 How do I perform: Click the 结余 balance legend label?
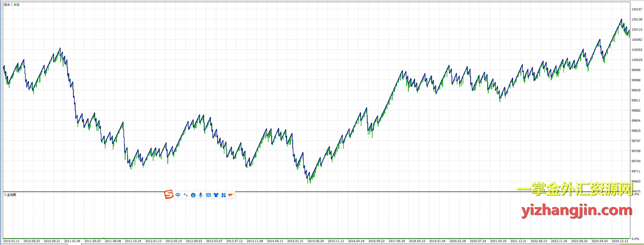(x=7, y=5)
